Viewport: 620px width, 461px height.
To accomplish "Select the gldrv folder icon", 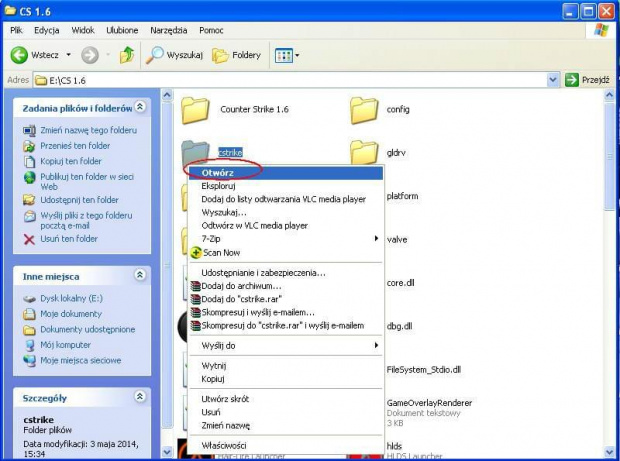I will pyautogui.click(x=364, y=152).
